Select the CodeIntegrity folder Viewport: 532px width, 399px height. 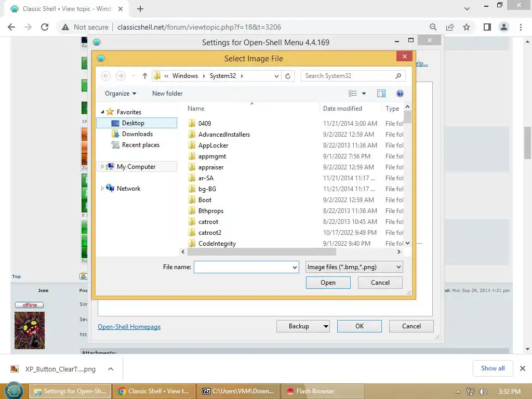tap(217, 244)
